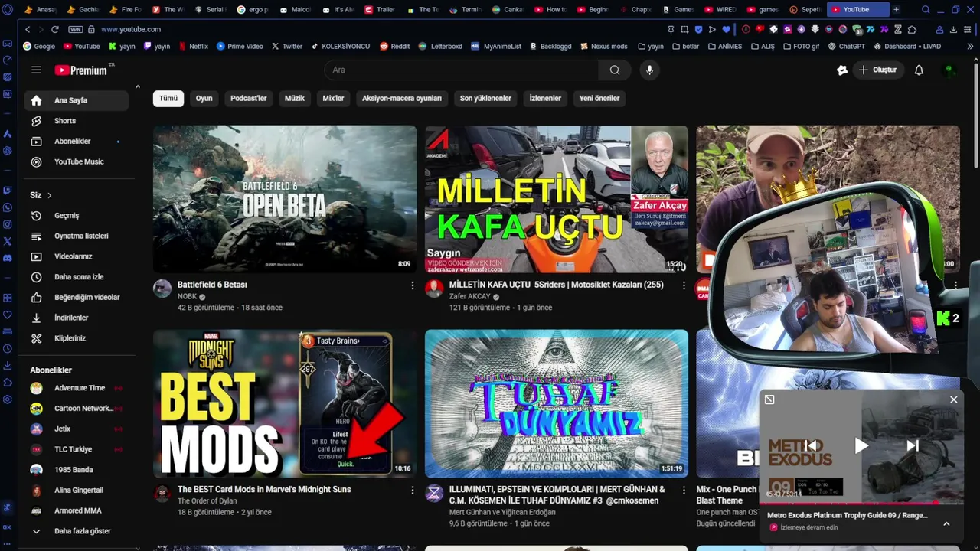
Task: Close the miniplayer
Action: coord(953,399)
